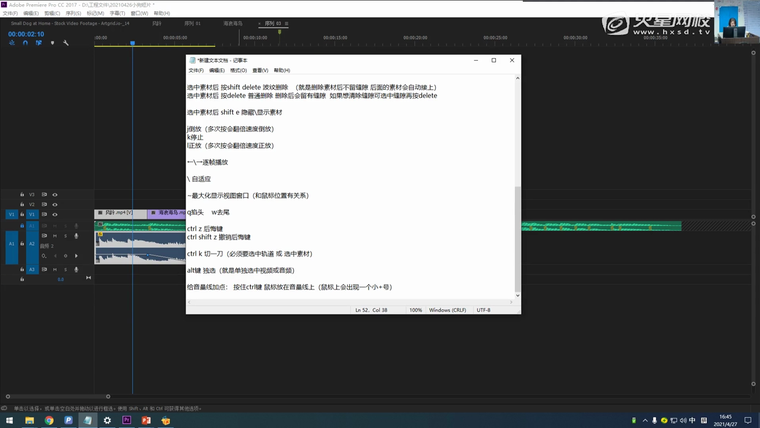The height and width of the screenshot is (428, 760).
Task: Open the sequence 03 tab panel menu
Action: tap(285, 22)
